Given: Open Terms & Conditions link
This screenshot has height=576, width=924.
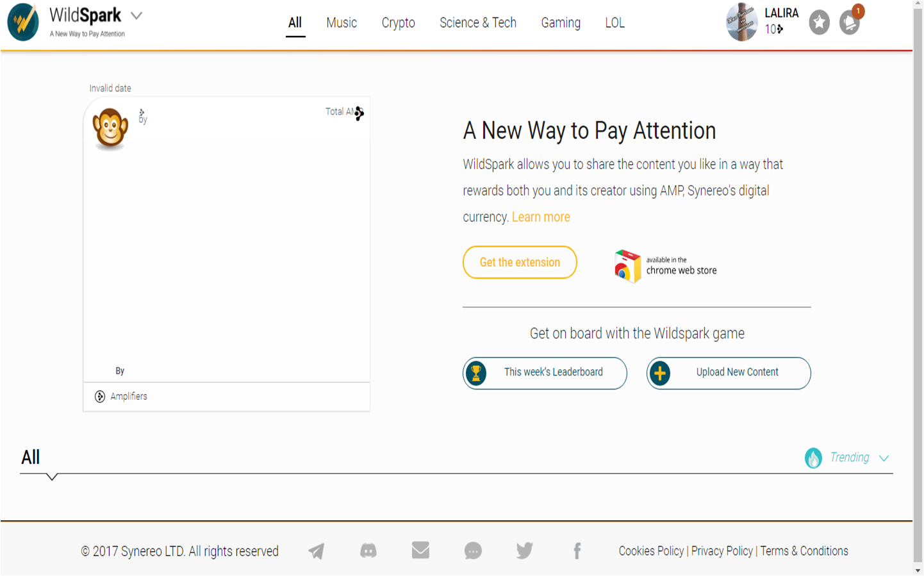Looking at the screenshot, I should click(804, 551).
